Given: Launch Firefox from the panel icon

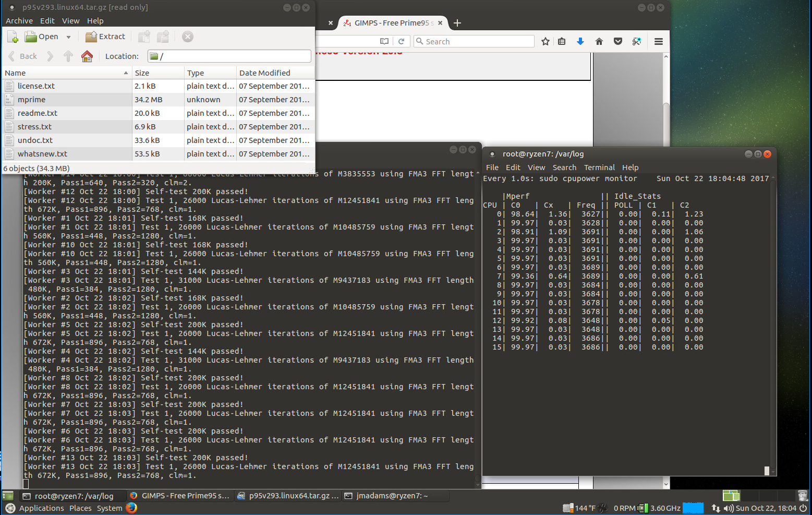Looking at the screenshot, I should [x=131, y=508].
